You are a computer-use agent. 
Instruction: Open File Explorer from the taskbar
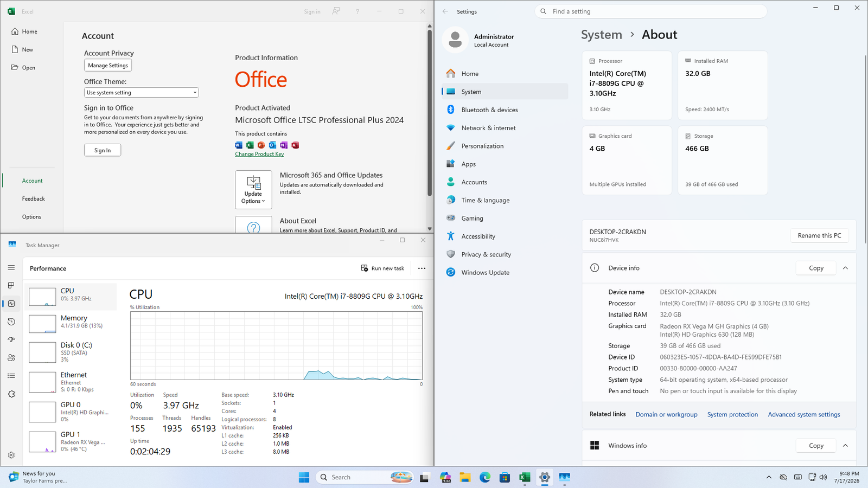465,477
